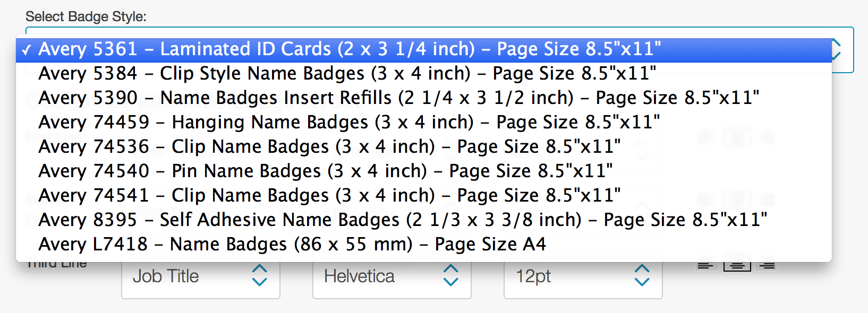Choose Avery 74541 Clip Name Badges

click(x=424, y=196)
